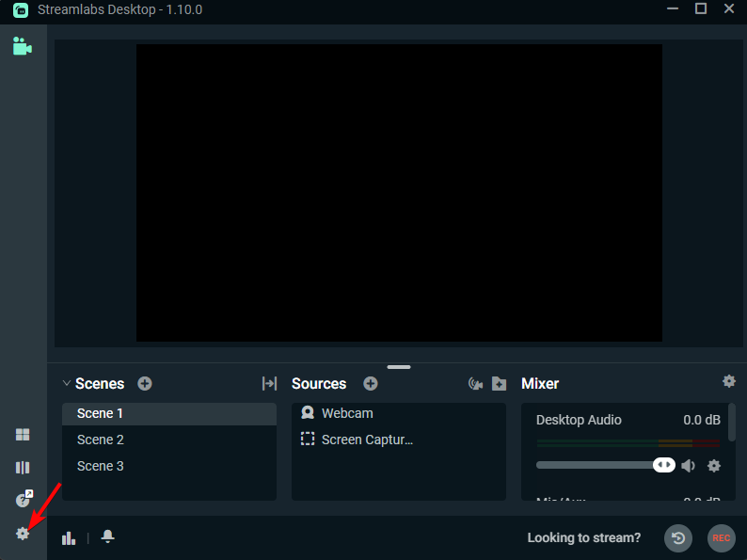Viewport: 747px width, 560px height.
Task: Click the resize handle above the panels
Action: pyautogui.click(x=399, y=367)
